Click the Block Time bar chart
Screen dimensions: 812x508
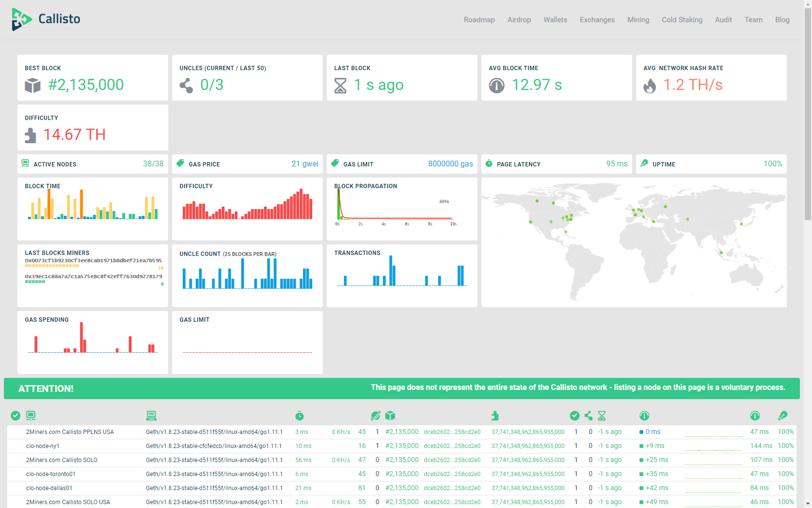[93, 204]
